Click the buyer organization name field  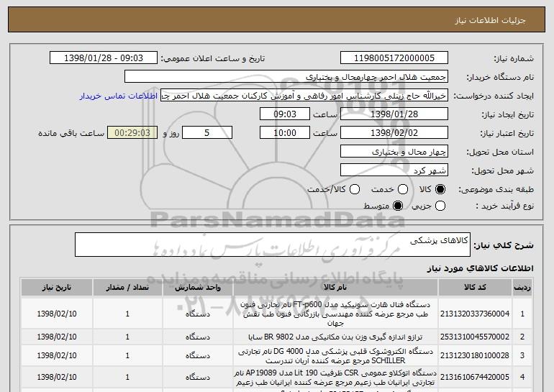coord(286,77)
